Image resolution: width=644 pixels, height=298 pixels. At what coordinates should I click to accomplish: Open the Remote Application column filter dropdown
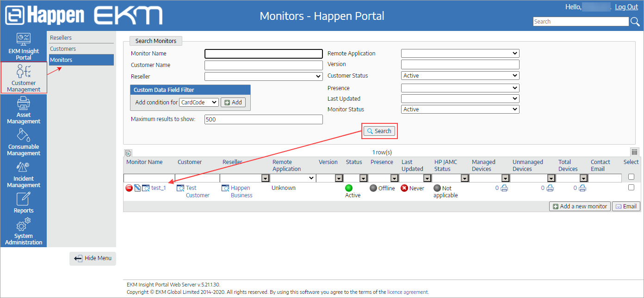tap(292, 178)
